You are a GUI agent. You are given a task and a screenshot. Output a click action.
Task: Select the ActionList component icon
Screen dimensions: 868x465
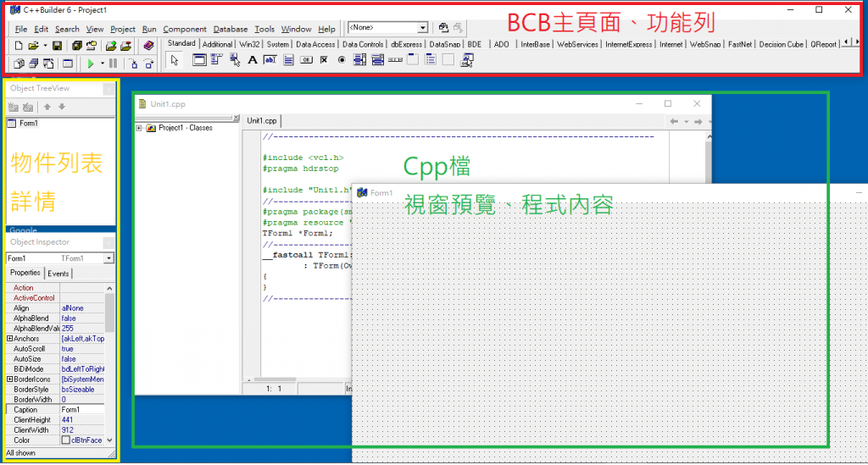(467, 60)
